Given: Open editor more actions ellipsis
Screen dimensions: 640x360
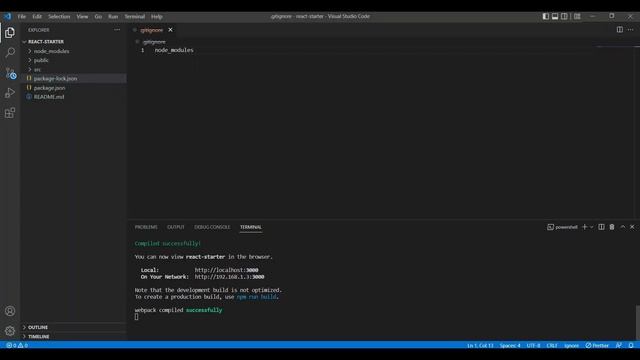Looking at the screenshot, I should (x=631, y=29).
